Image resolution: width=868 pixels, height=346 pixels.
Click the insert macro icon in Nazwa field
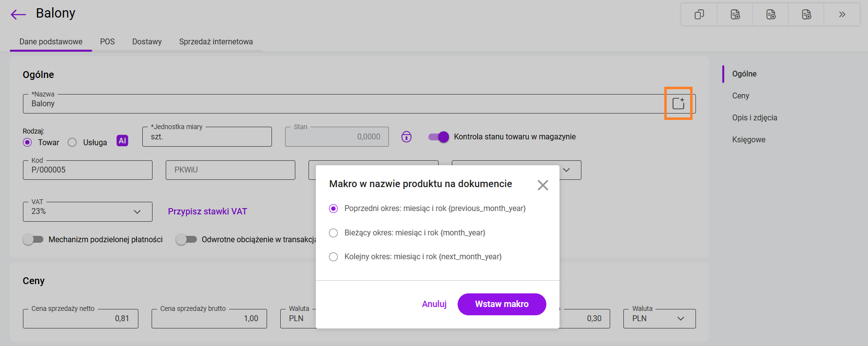tap(678, 103)
